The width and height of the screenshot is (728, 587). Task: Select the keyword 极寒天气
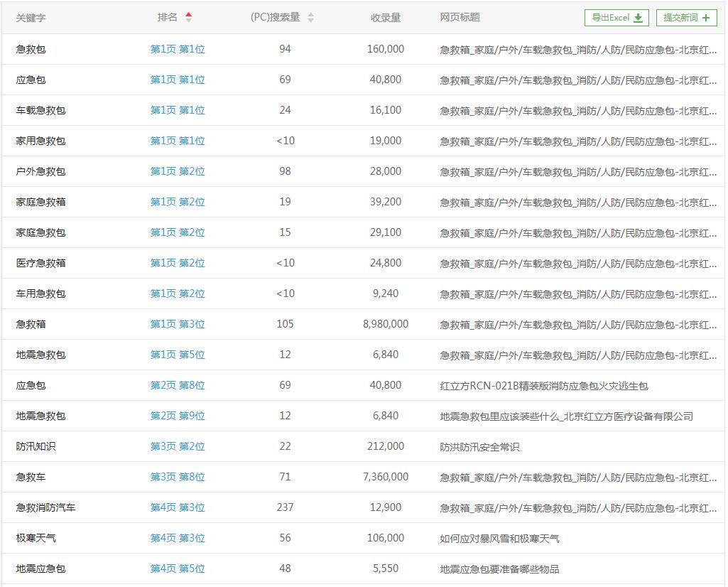click(36, 538)
